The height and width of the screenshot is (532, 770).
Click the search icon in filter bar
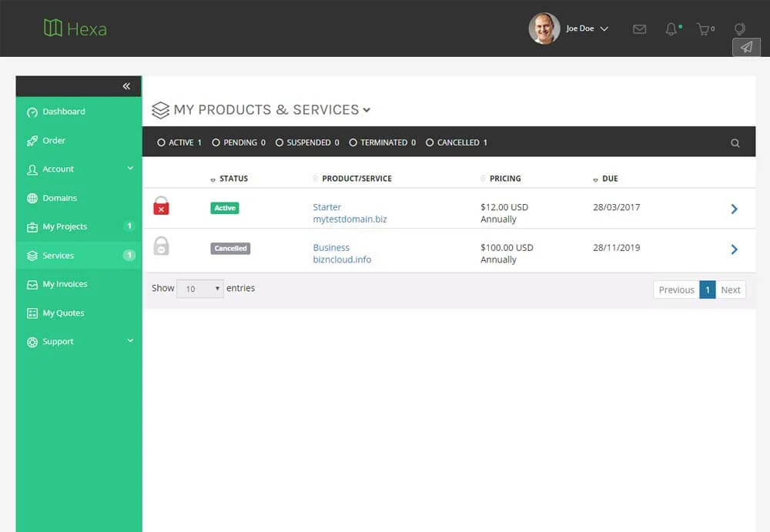[x=735, y=143]
